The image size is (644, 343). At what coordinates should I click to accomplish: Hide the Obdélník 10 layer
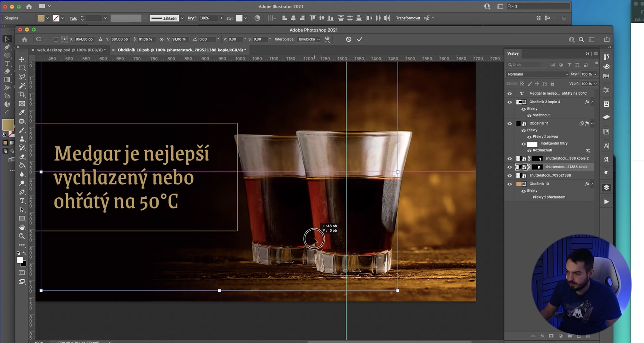(509, 184)
